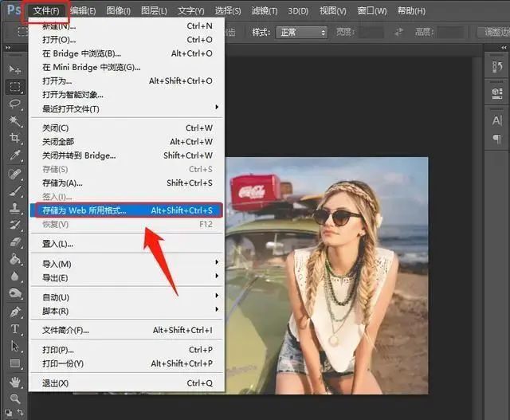510x420 pixels.
Task: Open the 滤镜(T) menu
Action: (x=265, y=10)
